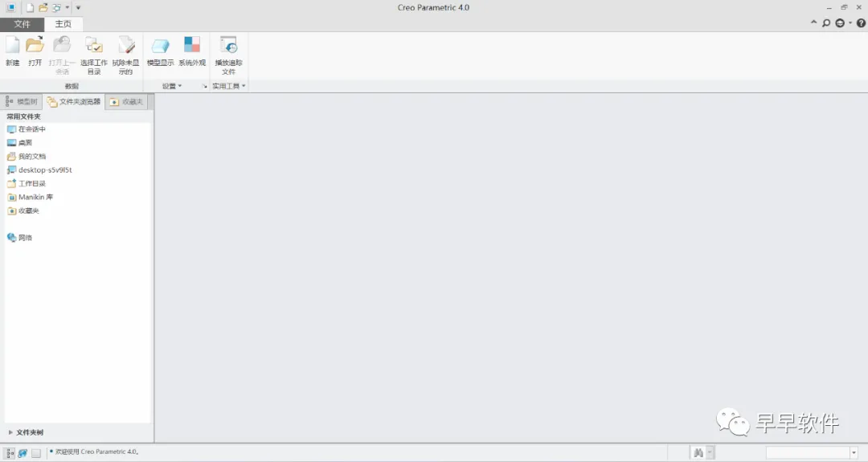Image resolution: width=868 pixels, height=462 pixels.
Task: Click the Help question mark icon
Action: (861, 22)
